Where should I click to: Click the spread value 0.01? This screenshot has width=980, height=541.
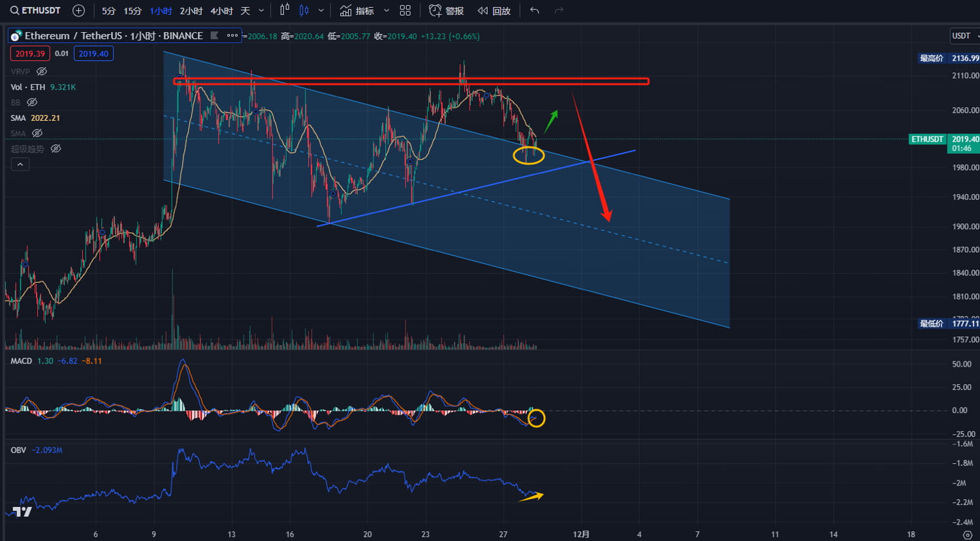tap(61, 54)
